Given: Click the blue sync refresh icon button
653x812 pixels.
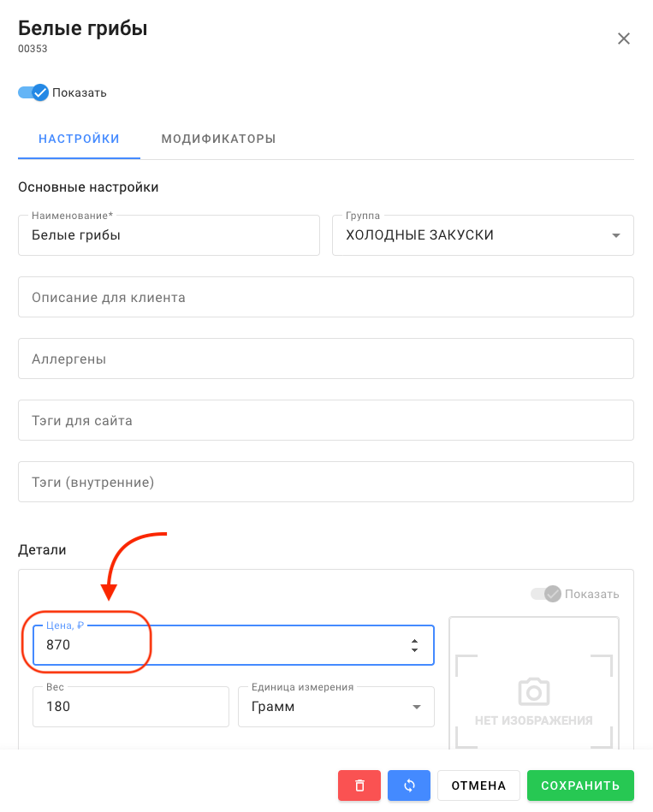Looking at the screenshot, I should click(409, 785).
